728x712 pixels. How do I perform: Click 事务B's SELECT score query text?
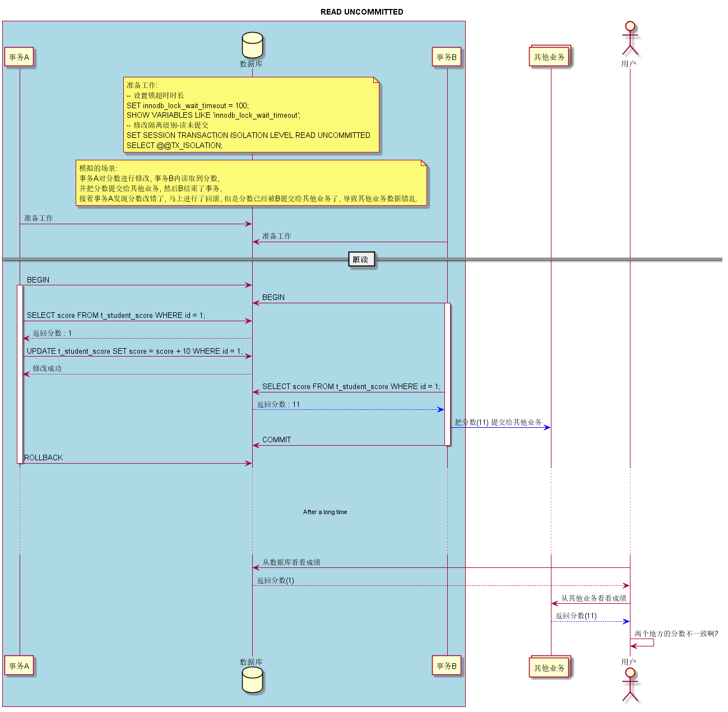[x=351, y=386]
